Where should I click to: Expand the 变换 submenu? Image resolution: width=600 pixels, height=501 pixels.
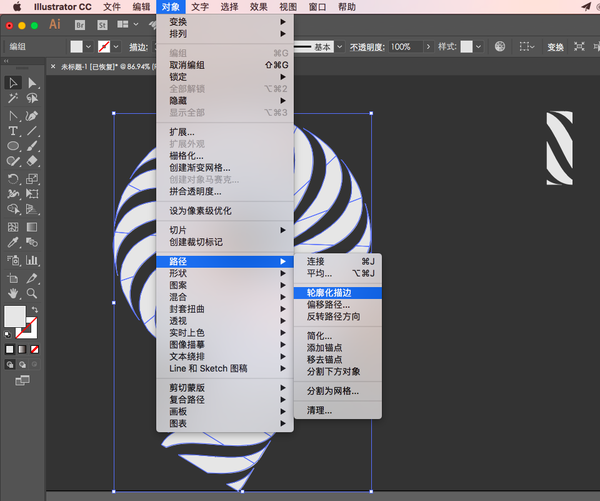[225, 22]
